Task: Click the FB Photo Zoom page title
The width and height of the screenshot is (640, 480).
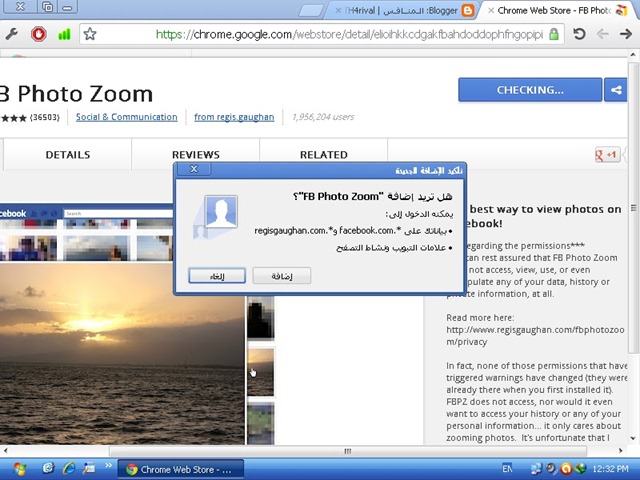Action: pos(76,94)
